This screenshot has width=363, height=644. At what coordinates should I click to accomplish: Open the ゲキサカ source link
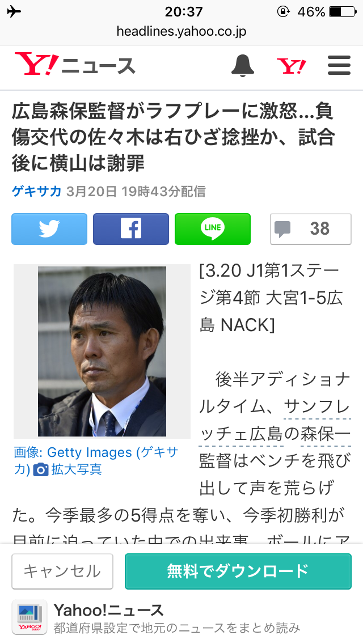(37, 192)
